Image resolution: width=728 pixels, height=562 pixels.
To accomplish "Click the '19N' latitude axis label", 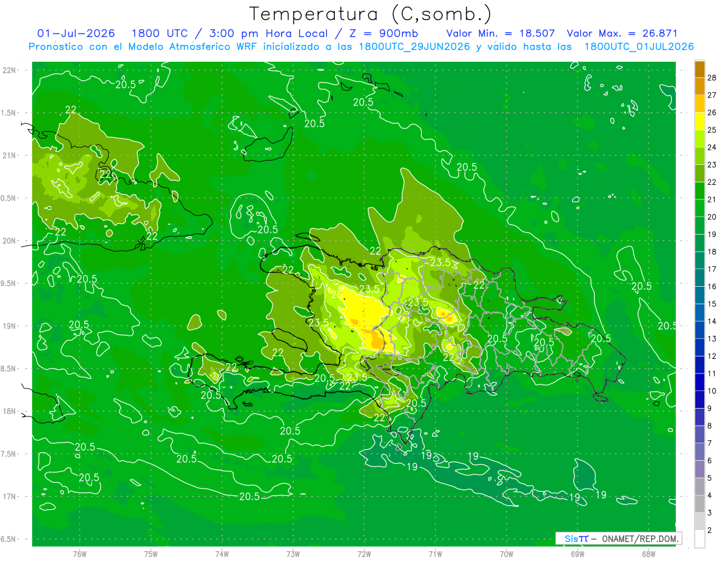I will [x=10, y=326].
